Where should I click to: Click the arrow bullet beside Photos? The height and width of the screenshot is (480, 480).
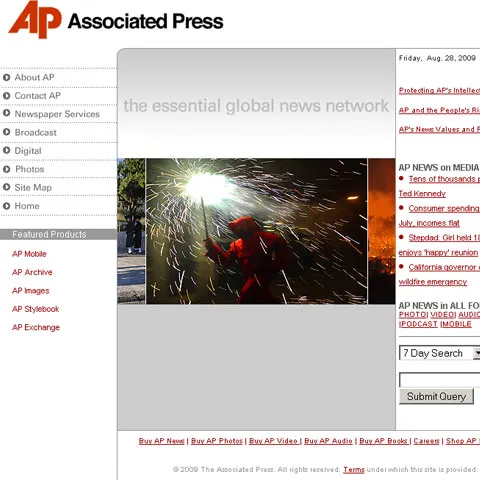pos(6,169)
